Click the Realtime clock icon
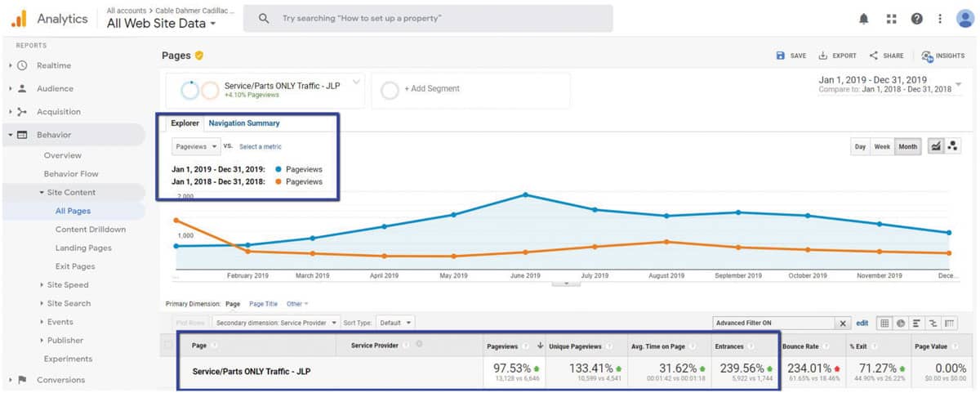The image size is (980, 393). (x=22, y=65)
